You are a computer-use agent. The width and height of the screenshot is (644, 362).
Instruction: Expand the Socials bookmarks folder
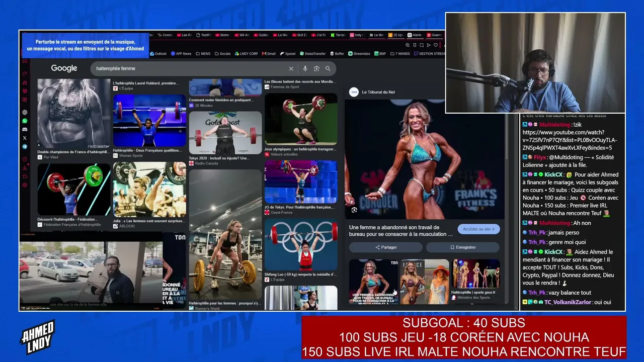(223, 54)
